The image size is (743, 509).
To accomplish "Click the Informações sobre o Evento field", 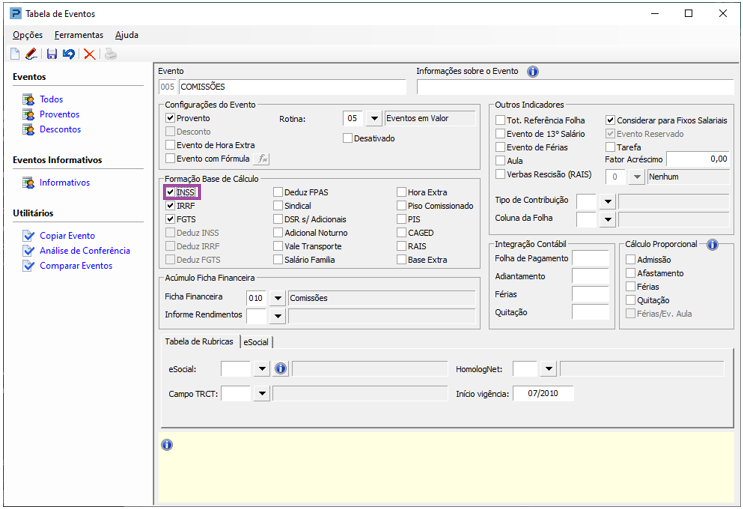I will click(575, 87).
